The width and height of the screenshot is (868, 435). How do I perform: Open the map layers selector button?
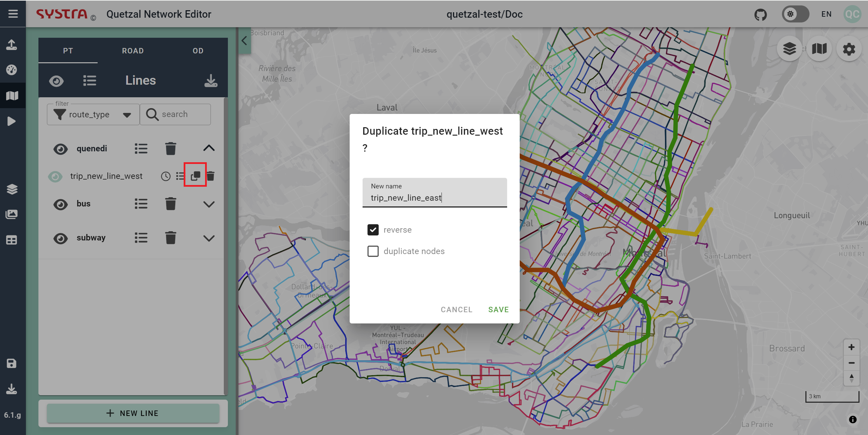coord(790,49)
